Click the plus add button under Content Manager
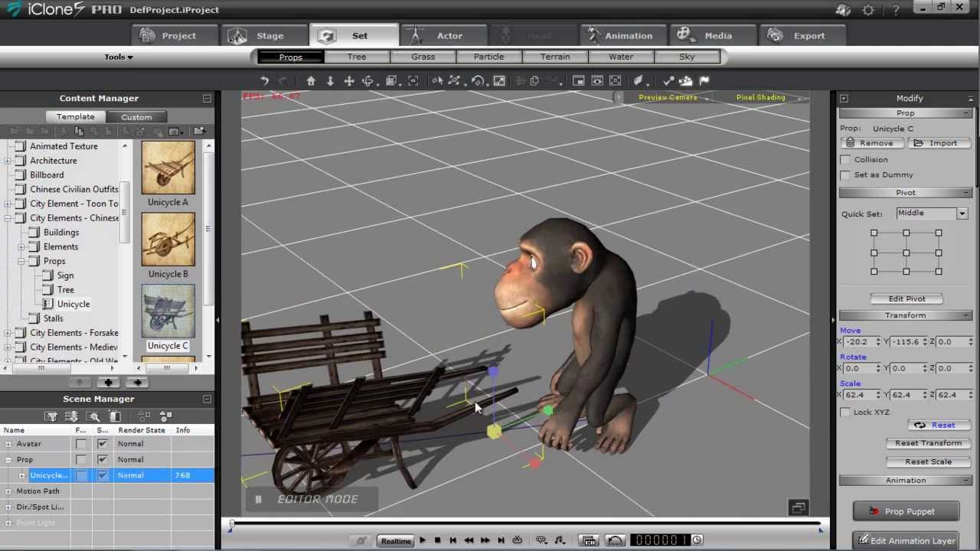980x551 pixels. pos(108,382)
